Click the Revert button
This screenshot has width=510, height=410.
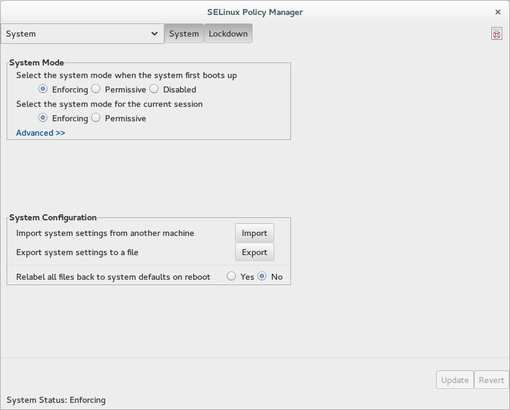click(x=491, y=380)
